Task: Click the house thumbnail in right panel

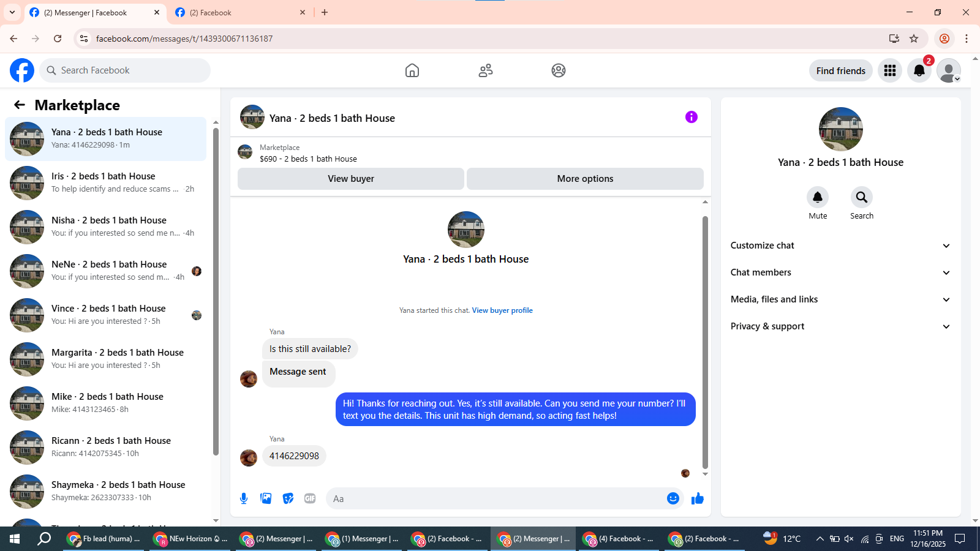Action: coord(841,129)
